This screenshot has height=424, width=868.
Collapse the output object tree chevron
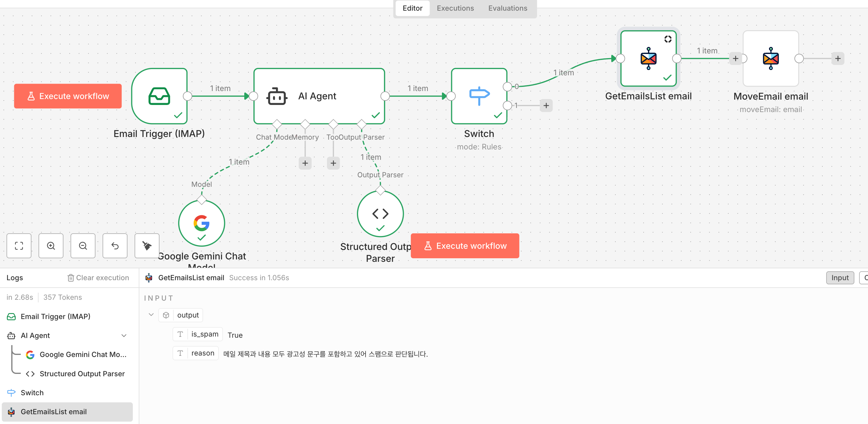click(151, 315)
